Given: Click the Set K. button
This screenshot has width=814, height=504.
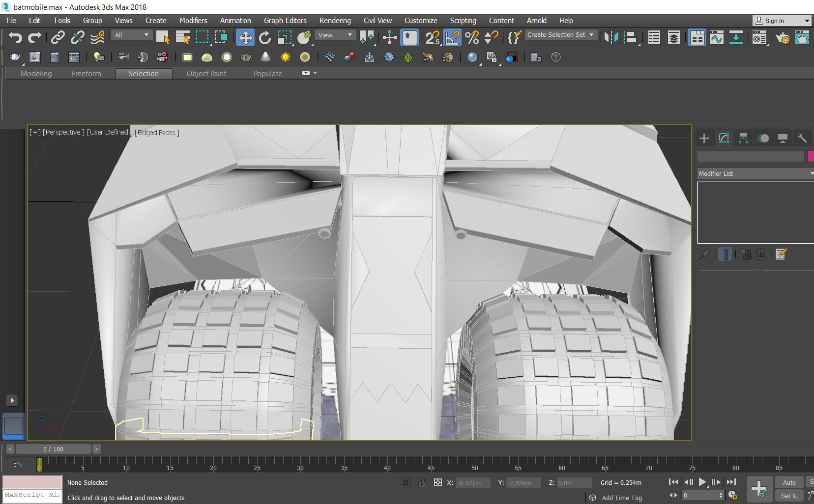Looking at the screenshot, I should point(789,496).
